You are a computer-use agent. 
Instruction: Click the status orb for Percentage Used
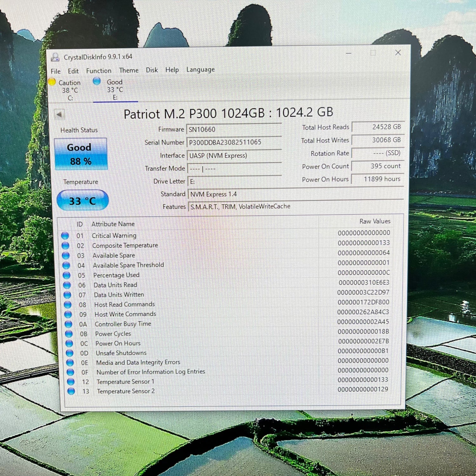tap(66, 275)
